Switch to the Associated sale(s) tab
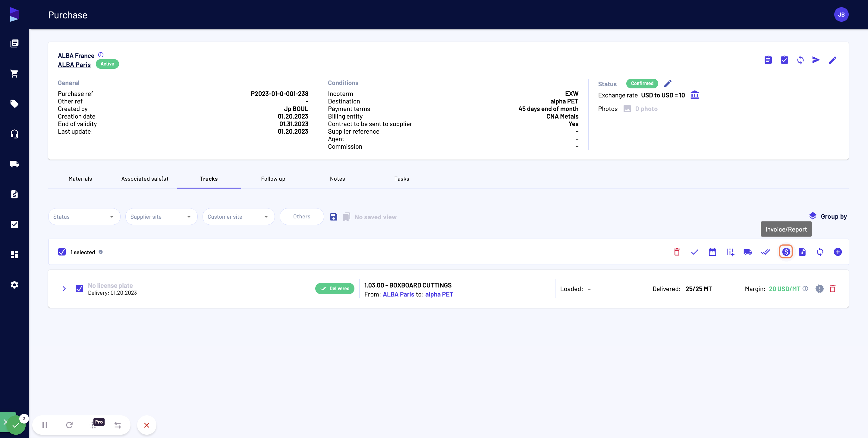 145,179
